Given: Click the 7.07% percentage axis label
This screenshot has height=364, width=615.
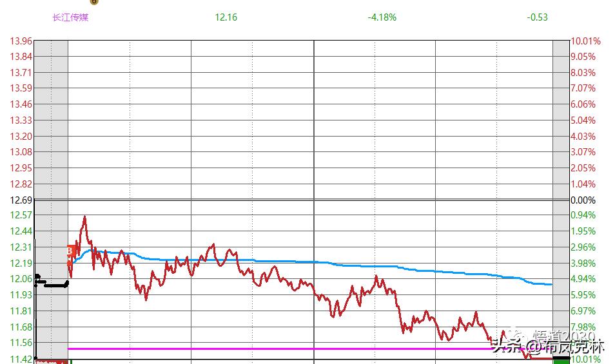Looking at the screenshot, I should click(583, 88).
